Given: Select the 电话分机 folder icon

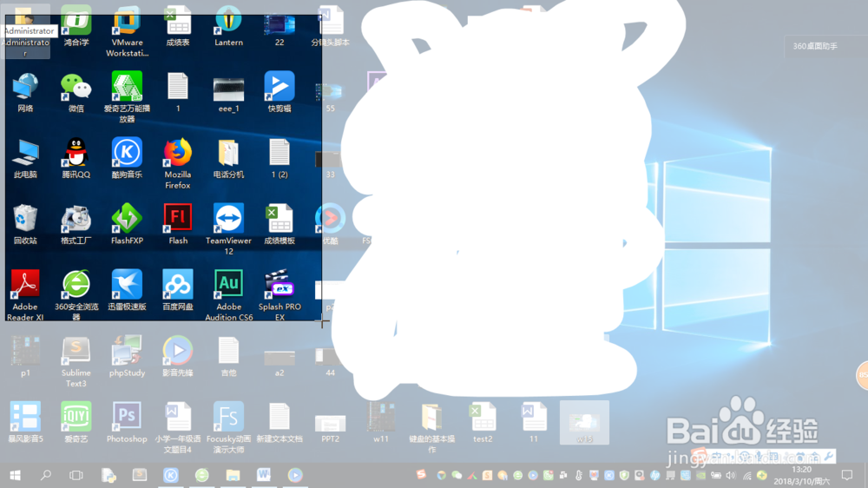Looking at the screenshot, I should [x=228, y=158].
